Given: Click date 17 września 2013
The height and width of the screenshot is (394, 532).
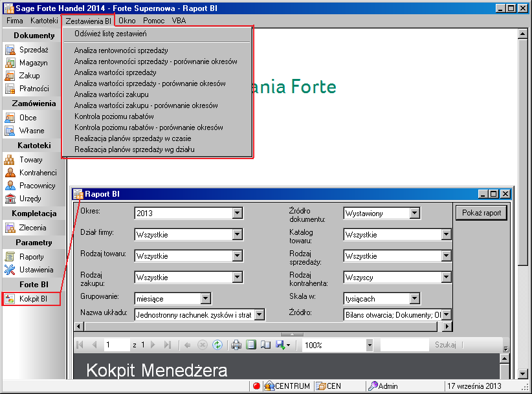Looking at the screenshot, I should coord(474,386).
